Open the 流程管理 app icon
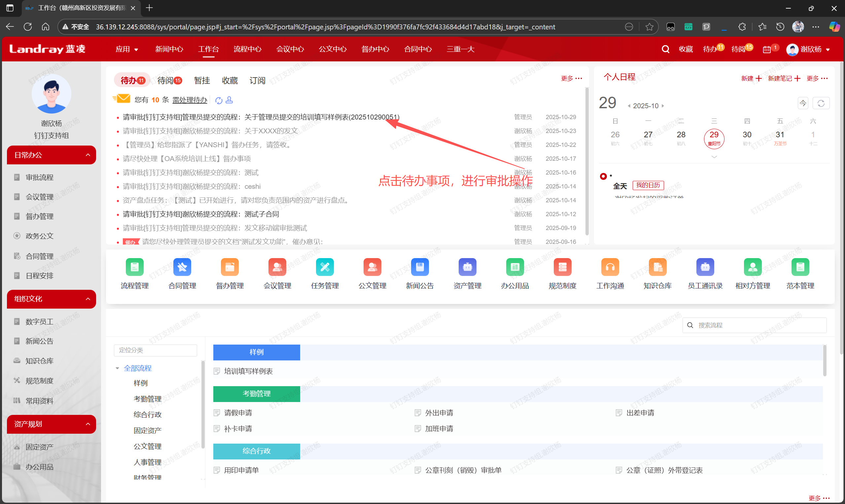 coord(134,267)
